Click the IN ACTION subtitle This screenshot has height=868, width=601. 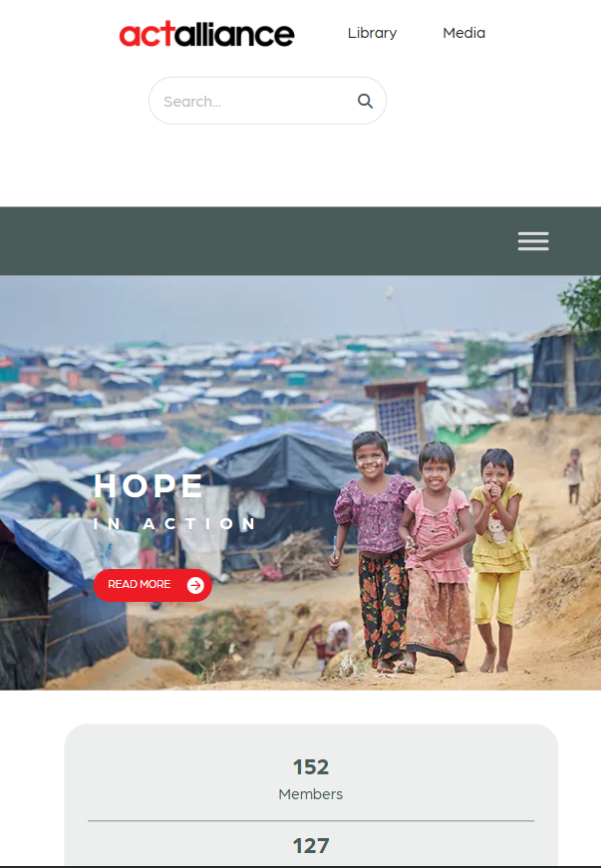[174, 523]
